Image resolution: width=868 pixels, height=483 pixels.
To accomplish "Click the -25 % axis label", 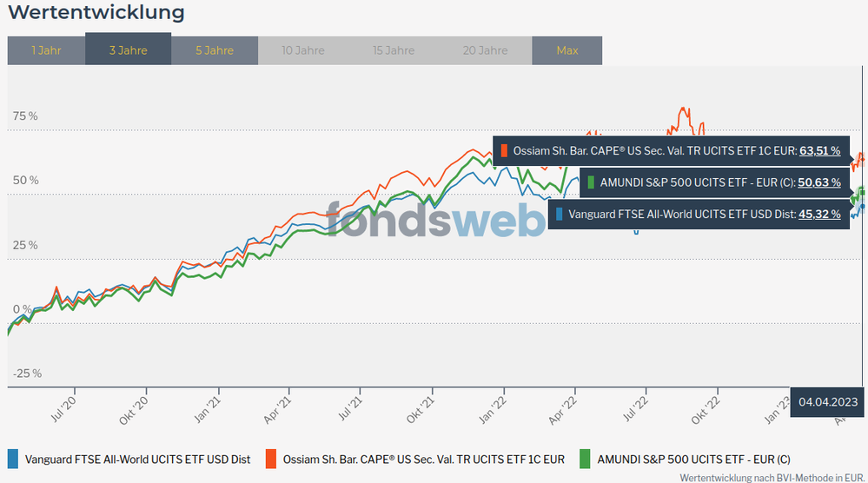I will (28, 374).
